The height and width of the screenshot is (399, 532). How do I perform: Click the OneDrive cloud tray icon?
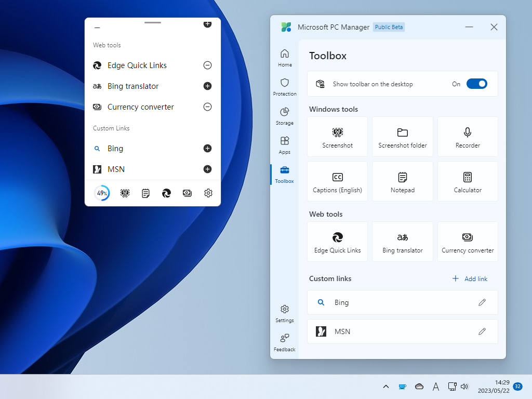[x=419, y=387]
